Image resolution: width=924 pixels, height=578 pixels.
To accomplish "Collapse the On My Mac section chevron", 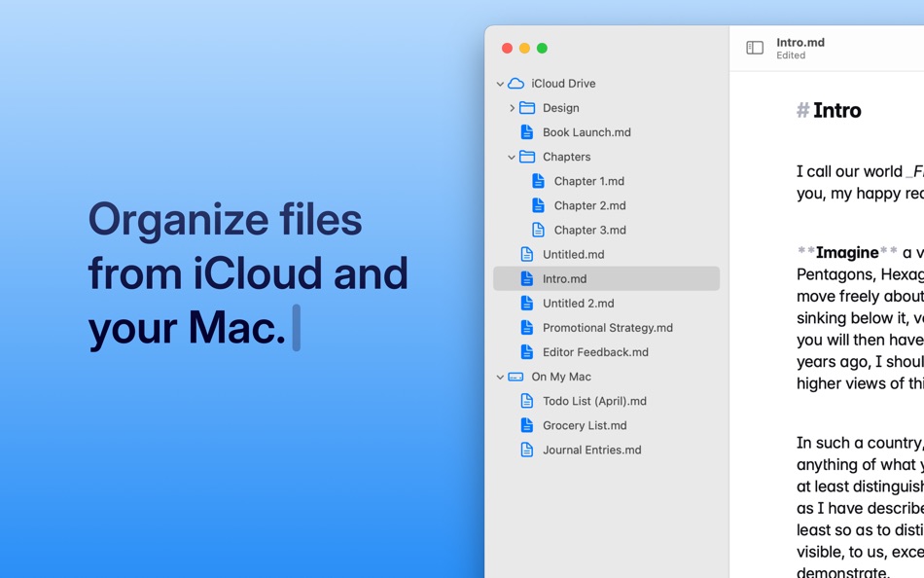I will coord(500,377).
